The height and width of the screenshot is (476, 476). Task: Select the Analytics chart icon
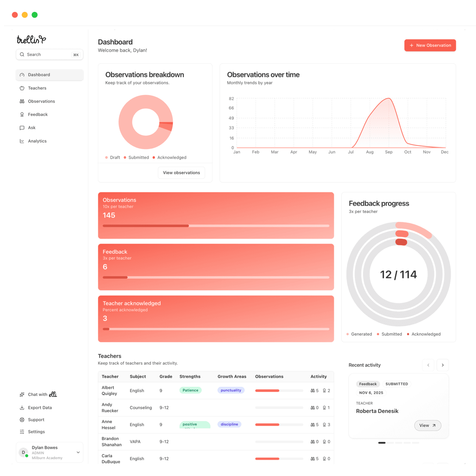[x=22, y=141]
